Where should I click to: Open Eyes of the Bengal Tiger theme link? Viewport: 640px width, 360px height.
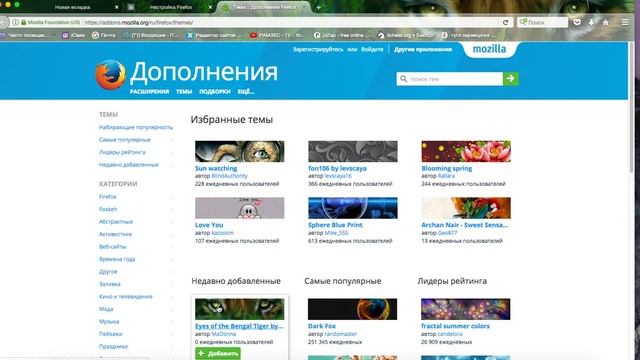coord(239,326)
